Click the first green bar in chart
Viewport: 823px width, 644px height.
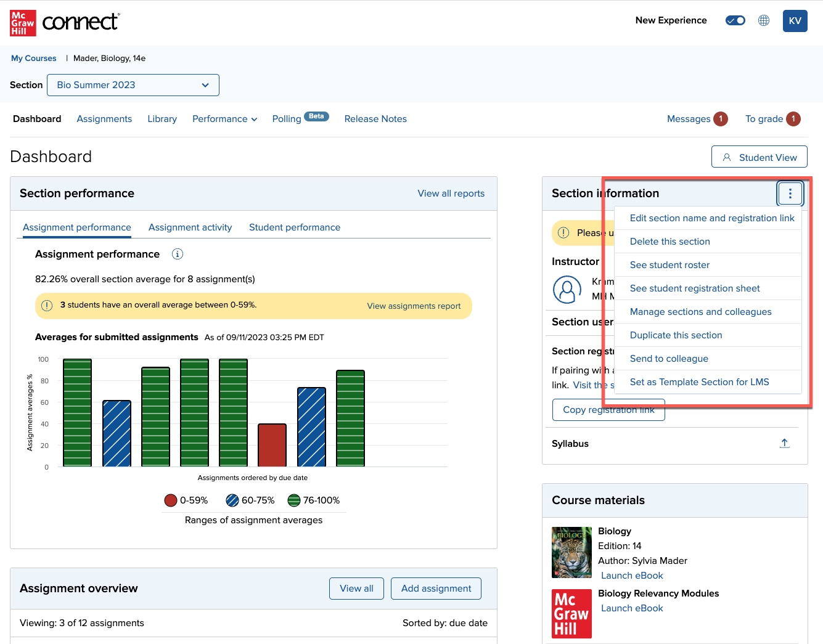pyautogui.click(x=78, y=412)
